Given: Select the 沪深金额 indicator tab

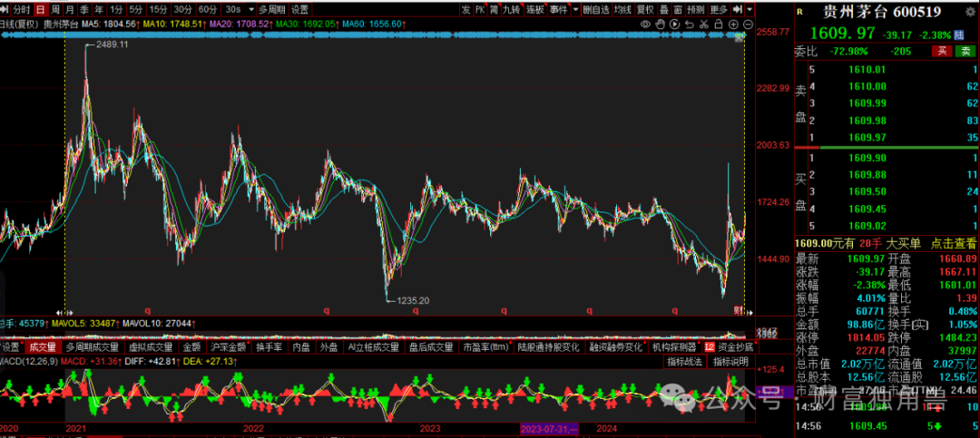Looking at the screenshot, I should pyautogui.click(x=228, y=346).
